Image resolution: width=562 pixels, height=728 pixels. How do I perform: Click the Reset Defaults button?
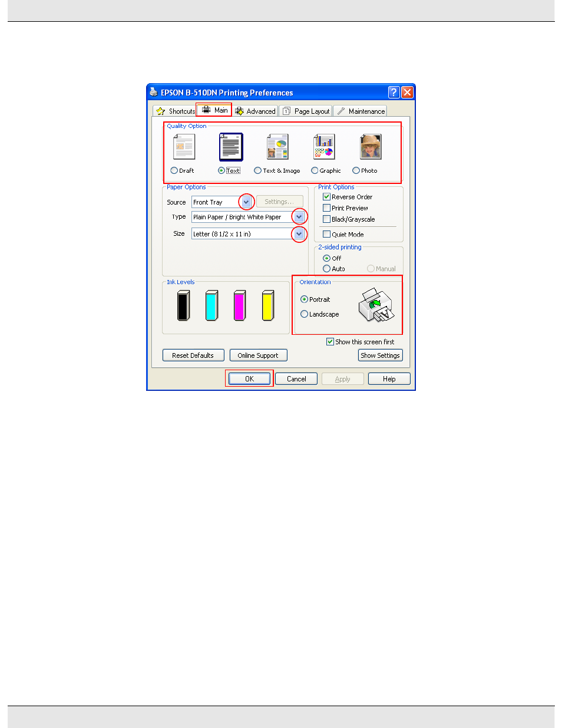[x=193, y=355]
